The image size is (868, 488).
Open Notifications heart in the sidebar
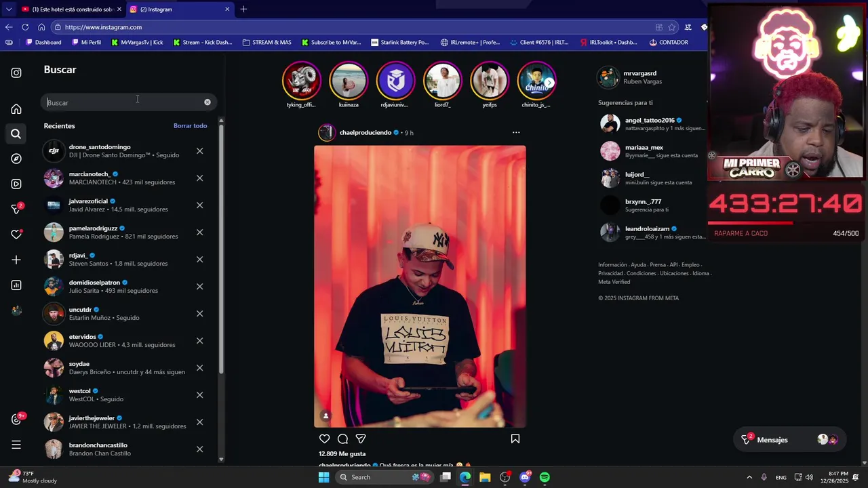coord(16,235)
